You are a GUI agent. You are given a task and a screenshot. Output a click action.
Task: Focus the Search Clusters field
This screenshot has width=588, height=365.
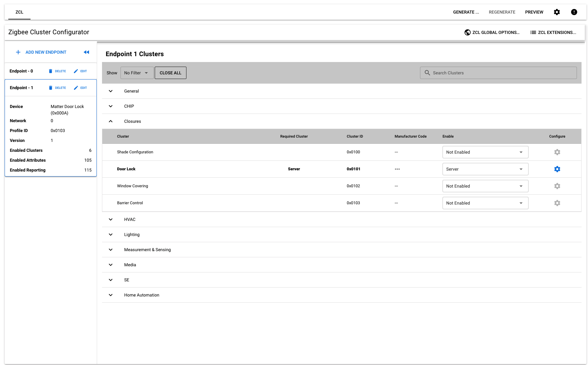point(498,73)
